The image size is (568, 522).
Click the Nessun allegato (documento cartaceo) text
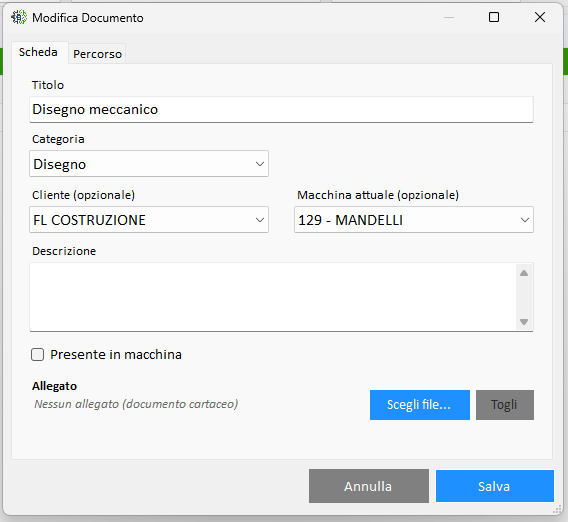(x=136, y=404)
